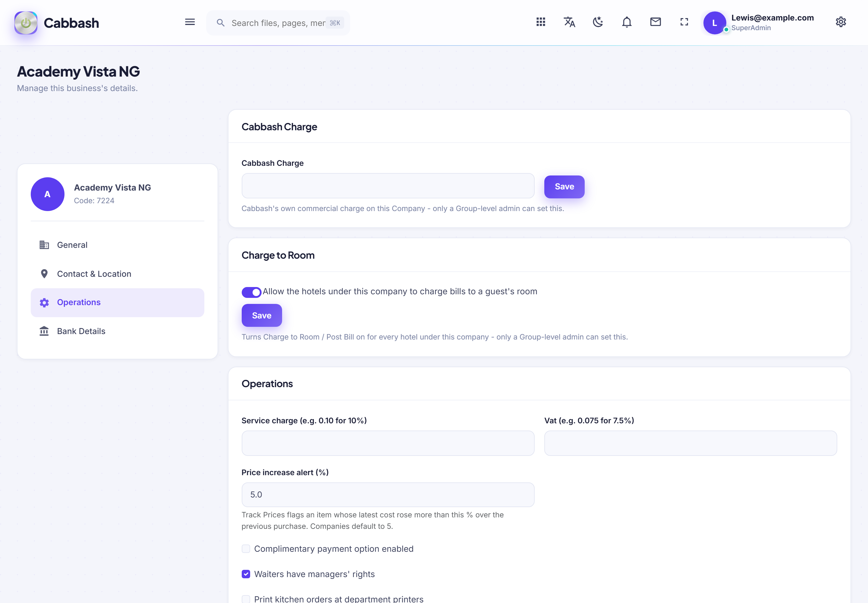Open the General section

[x=118, y=245]
